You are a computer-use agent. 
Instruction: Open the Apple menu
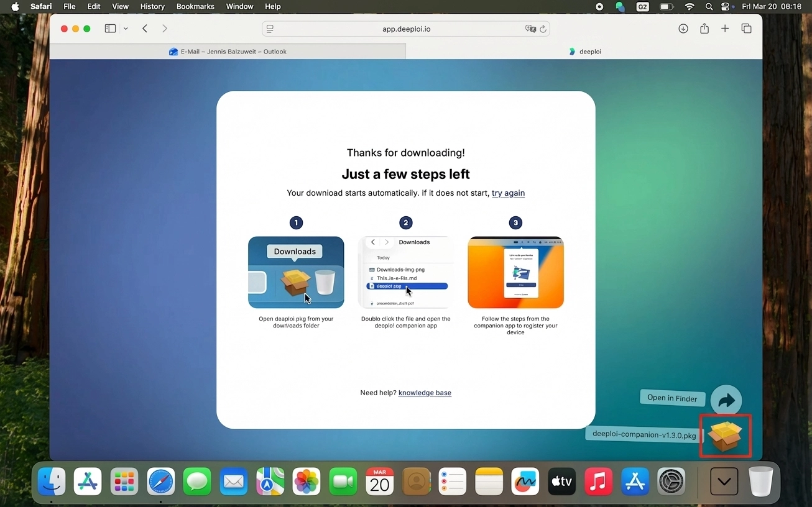[16, 6]
